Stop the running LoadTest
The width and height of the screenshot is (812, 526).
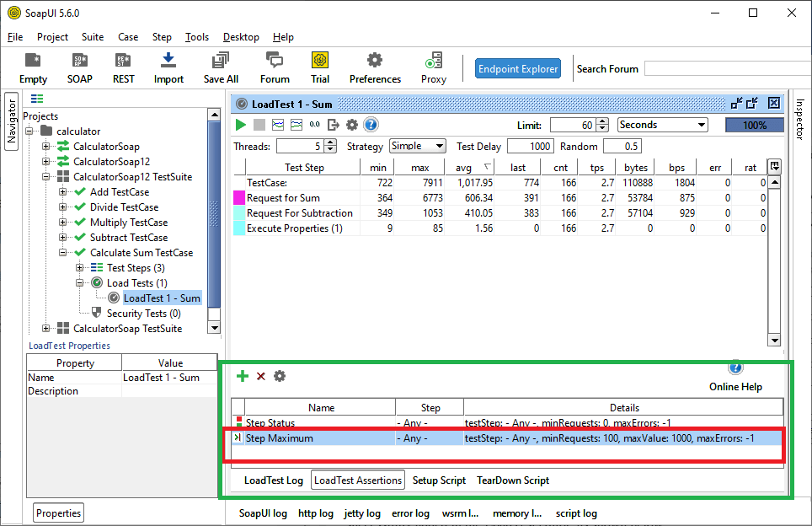click(x=259, y=125)
